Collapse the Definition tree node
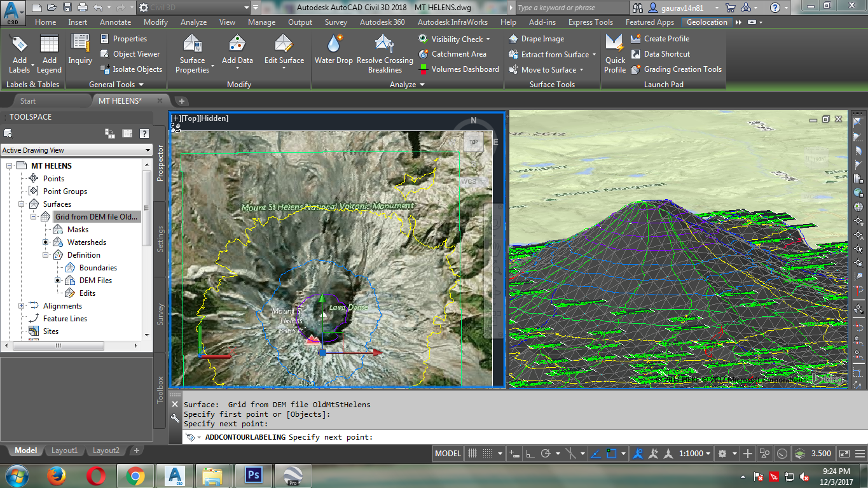This screenshot has width=868, height=488. (46, 255)
